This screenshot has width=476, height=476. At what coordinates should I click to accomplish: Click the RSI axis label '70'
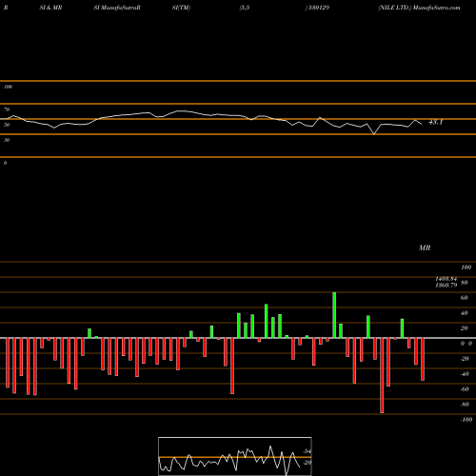(x=7, y=109)
